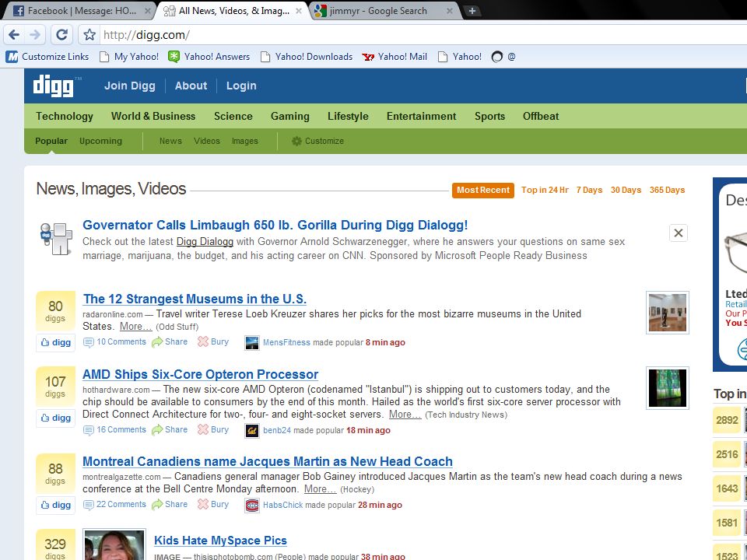
Task: Open the Entertainment category
Action: [x=422, y=116]
